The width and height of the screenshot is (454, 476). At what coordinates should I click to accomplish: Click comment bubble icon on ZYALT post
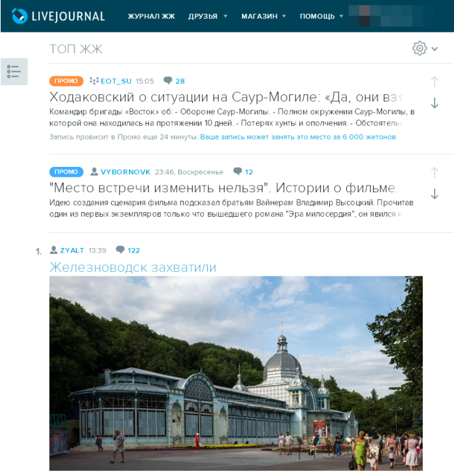coord(120,250)
